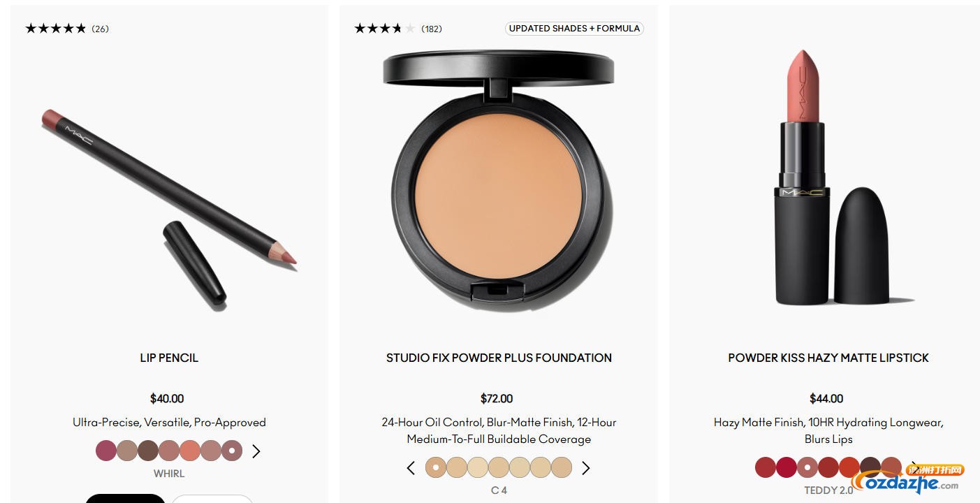Open the Lip Pencil product title link
Viewport: 980px width, 503px height.
169,358
